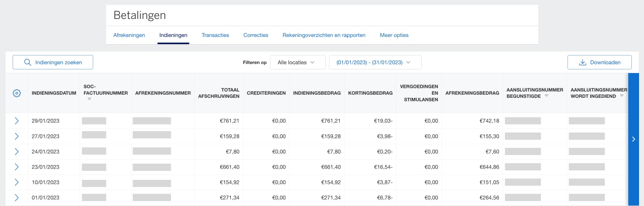644x206 pixels.
Task: Expand the 24/01/2023 submission row
Action: [x=17, y=151]
